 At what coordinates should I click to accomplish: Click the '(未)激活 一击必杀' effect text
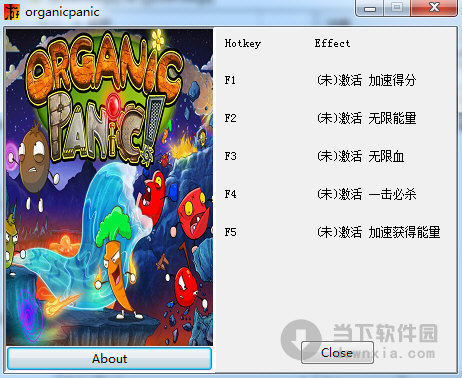pyautogui.click(x=366, y=194)
